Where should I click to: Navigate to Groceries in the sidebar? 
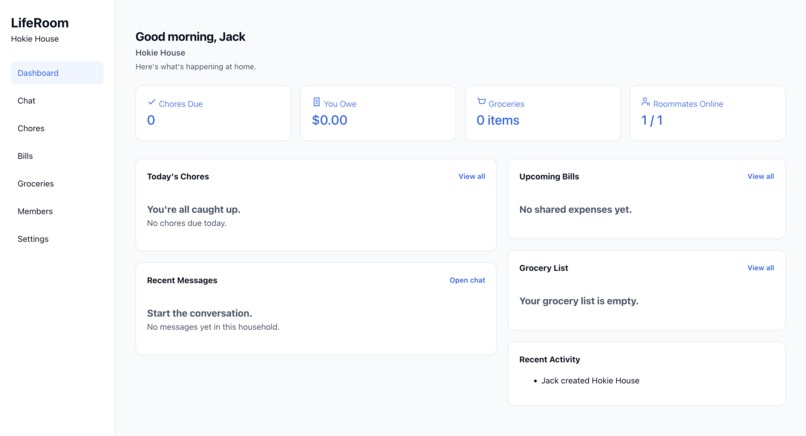point(57,184)
